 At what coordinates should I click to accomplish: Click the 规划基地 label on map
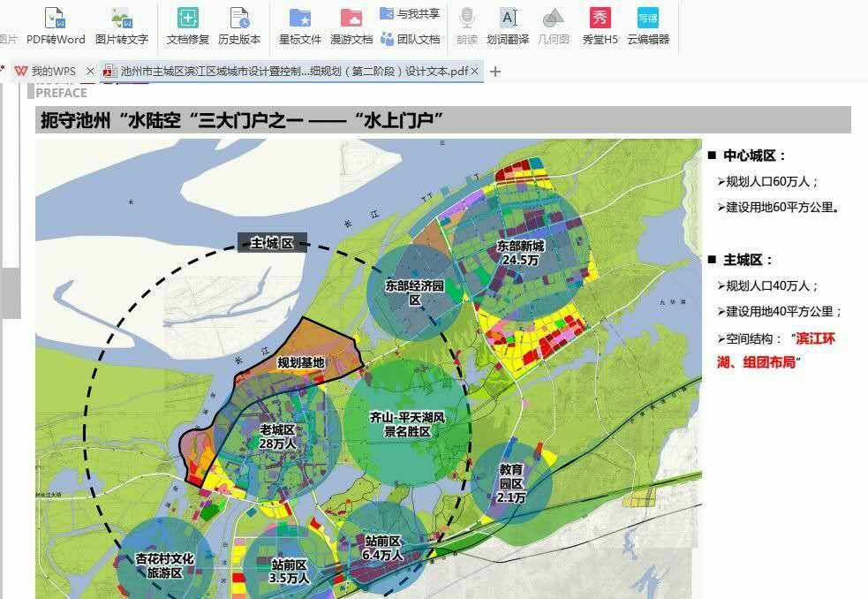300,362
